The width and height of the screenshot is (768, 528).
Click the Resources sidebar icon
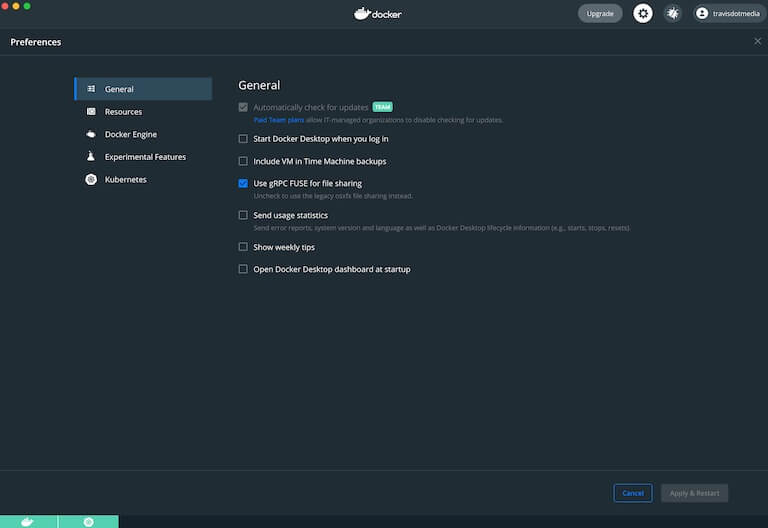click(x=91, y=111)
